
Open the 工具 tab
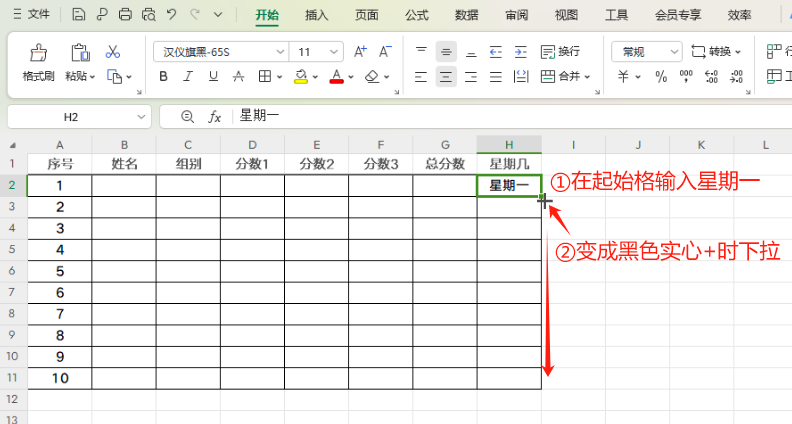(x=616, y=15)
